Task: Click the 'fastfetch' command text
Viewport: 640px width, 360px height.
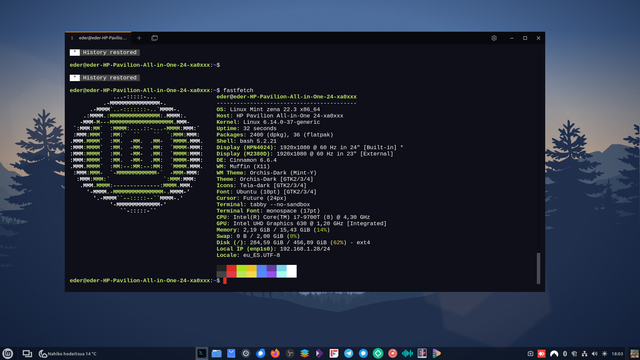Action: [238, 90]
